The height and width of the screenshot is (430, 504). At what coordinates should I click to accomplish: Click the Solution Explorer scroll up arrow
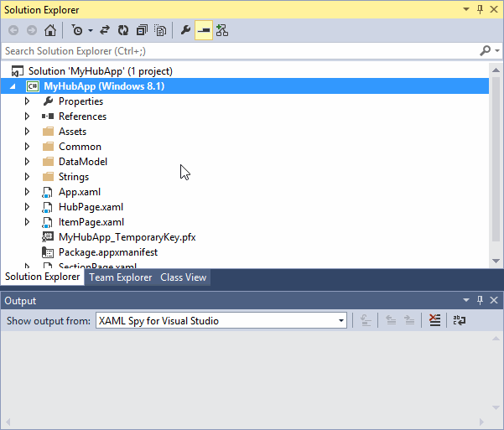point(496,70)
